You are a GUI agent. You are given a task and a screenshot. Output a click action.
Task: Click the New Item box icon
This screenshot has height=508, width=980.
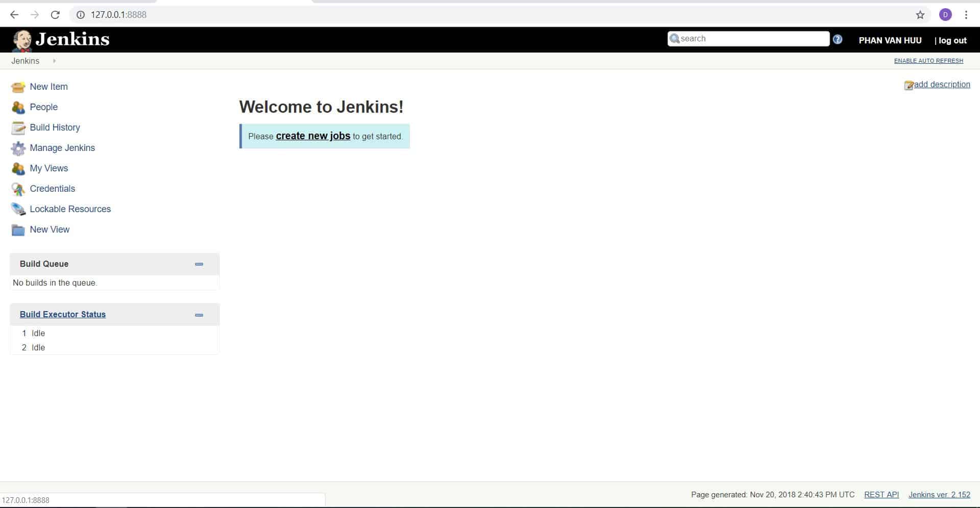(18, 87)
